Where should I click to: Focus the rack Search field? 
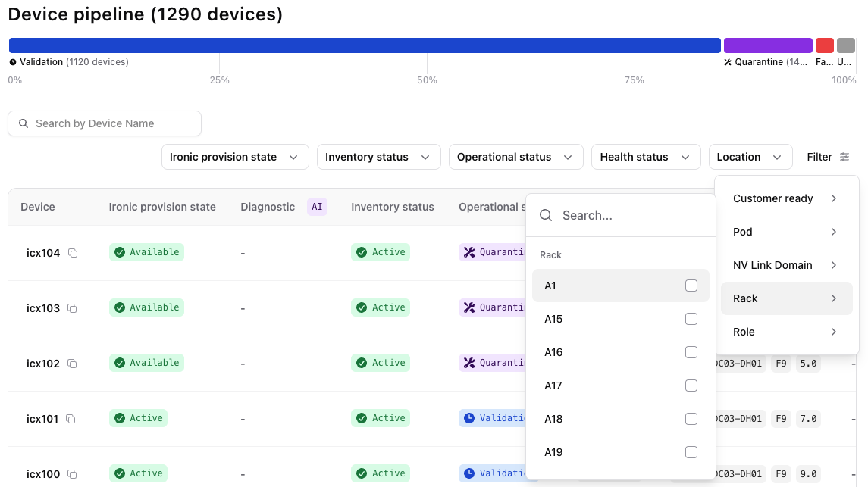point(621,215)
